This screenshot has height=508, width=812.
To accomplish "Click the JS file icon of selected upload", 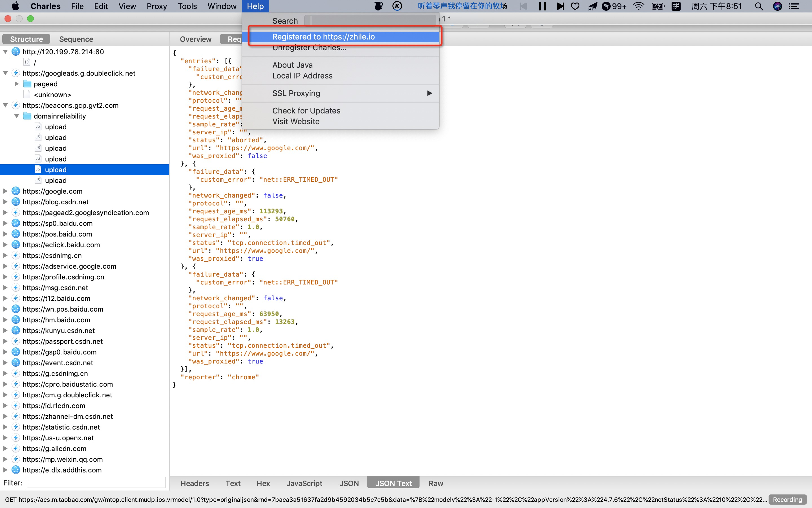I will [x=38, y=169].
